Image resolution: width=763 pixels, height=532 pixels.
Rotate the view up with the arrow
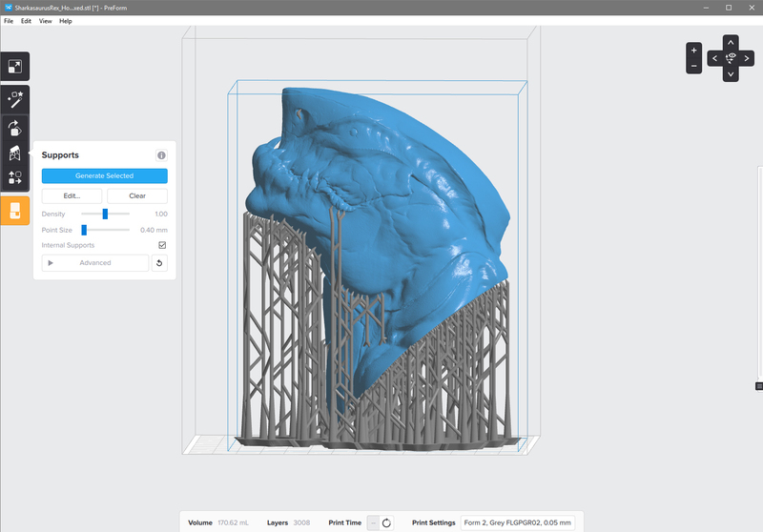[731, 42]
